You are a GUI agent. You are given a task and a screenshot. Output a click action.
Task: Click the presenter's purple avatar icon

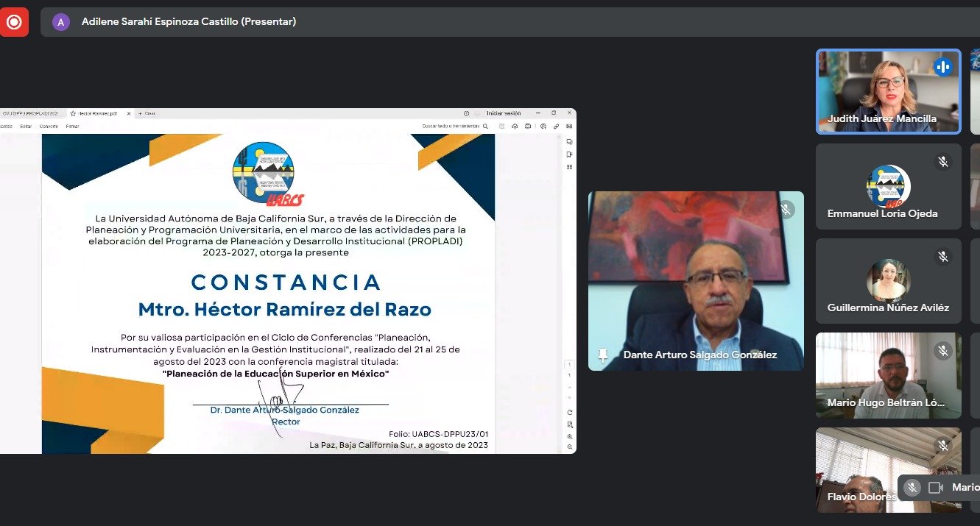(60, 22)
